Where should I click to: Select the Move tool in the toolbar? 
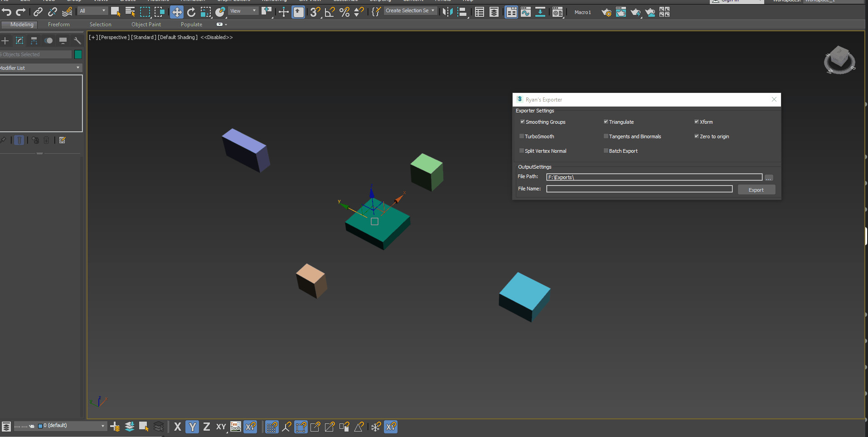coord(177,12)
